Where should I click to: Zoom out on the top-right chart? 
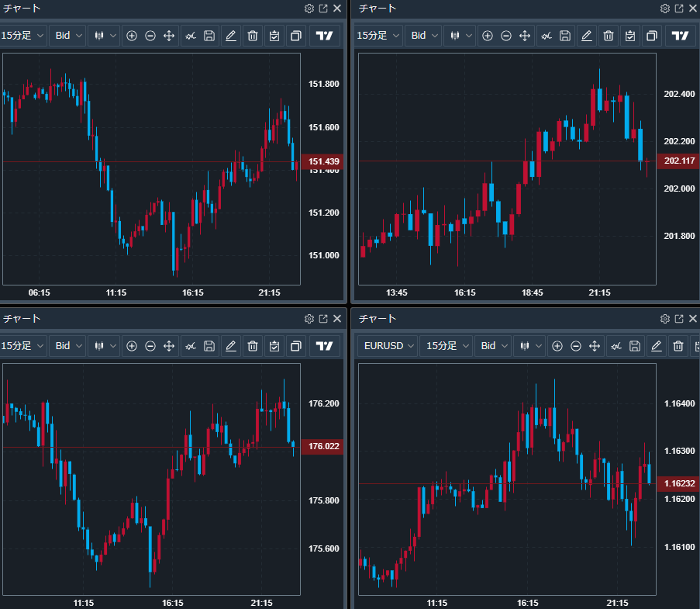(506, 36)
